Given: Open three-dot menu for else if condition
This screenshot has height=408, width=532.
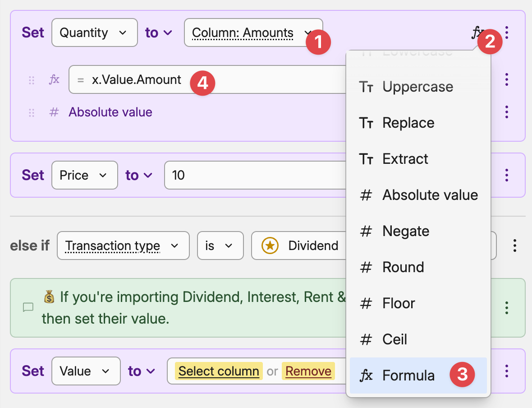Looking at the screenshot, I should coord(515,246).
